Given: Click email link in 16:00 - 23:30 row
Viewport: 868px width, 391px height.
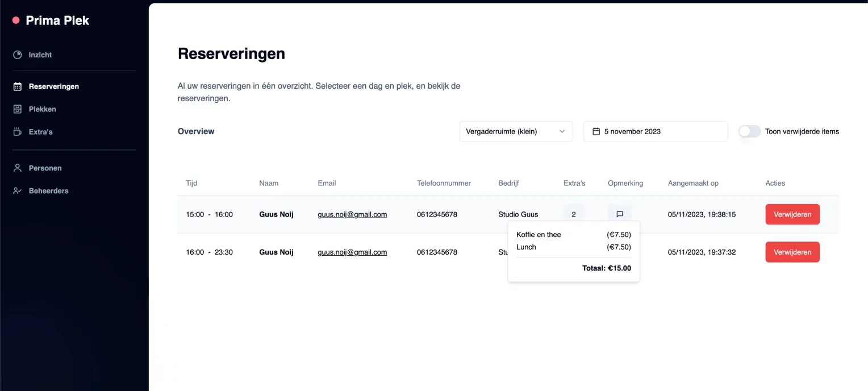Looking at the screenshot, I should pyautogui.click(x=352, y=252).
